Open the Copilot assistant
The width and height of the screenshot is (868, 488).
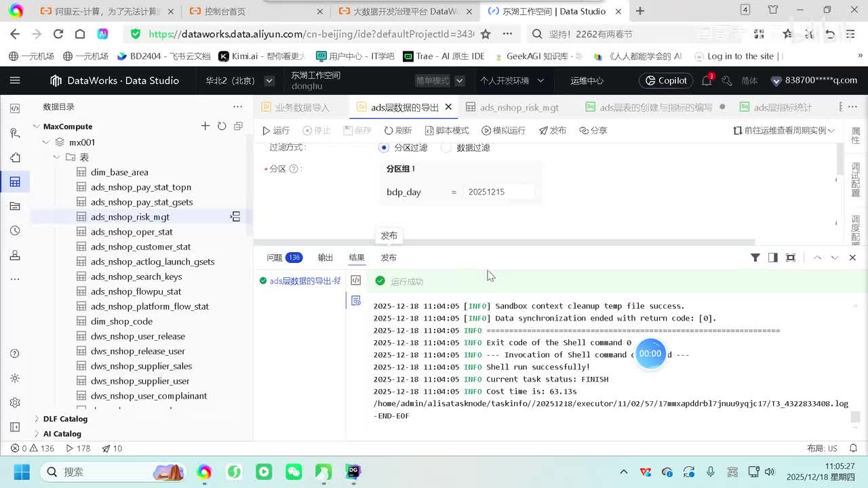[x=666, y=80]
